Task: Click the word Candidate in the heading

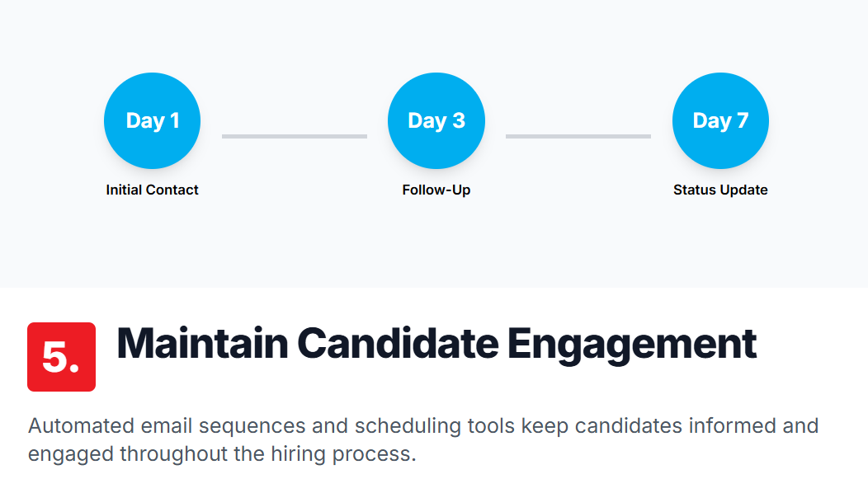Action: [398, 343]
